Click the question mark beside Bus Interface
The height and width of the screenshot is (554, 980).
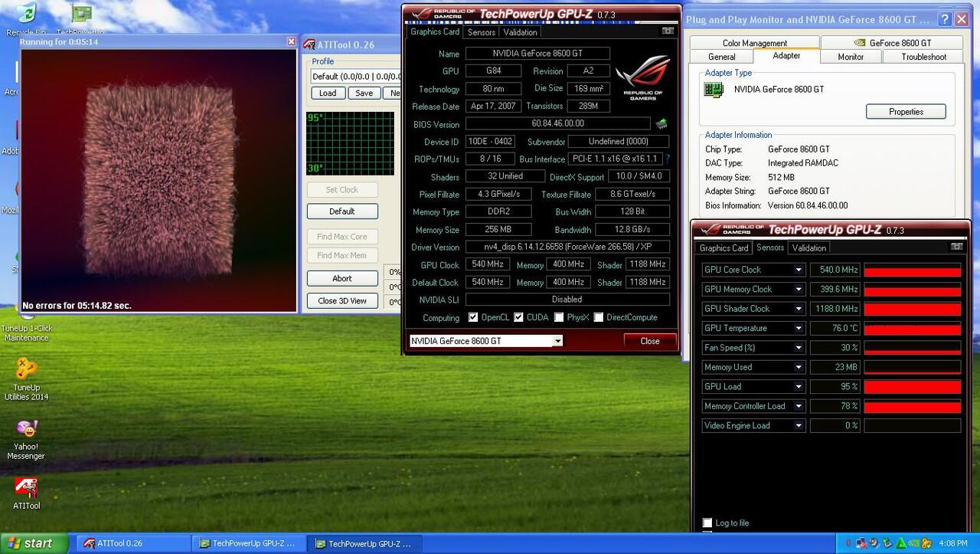click(x=667, y=159)
